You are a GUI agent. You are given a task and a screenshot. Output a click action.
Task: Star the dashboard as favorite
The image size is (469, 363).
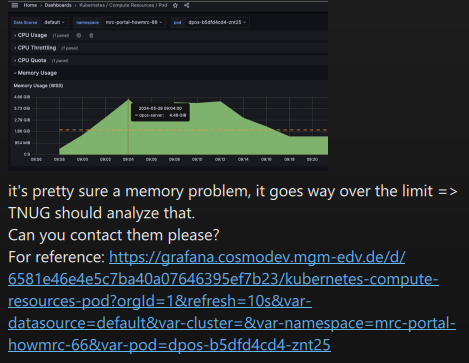pos(176,5)
